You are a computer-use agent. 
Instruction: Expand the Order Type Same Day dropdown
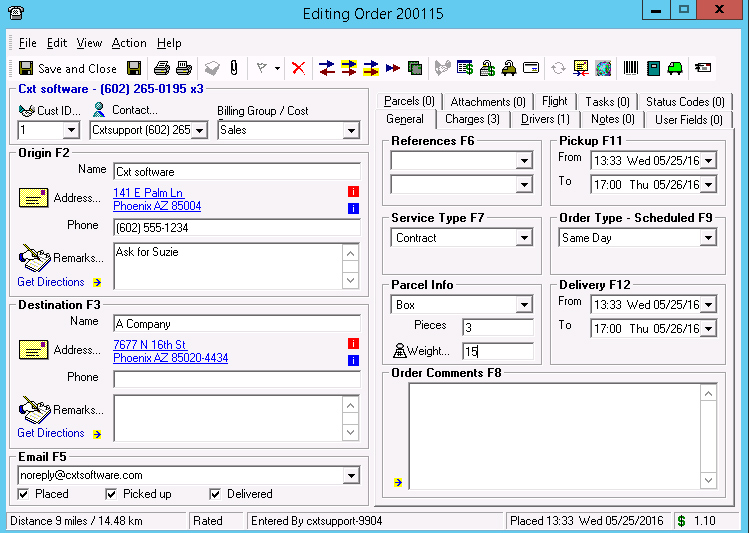pos(708,237)
